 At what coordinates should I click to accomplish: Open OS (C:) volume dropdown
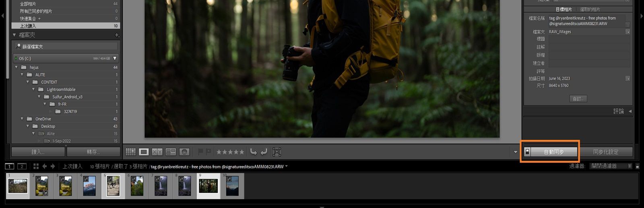115,59
